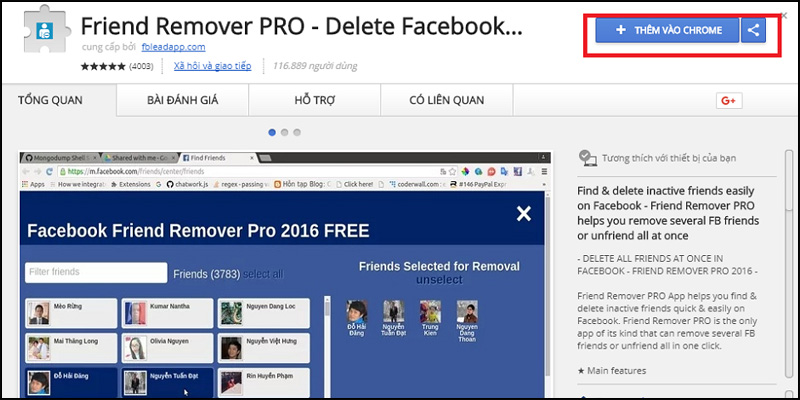Open the Click here! bookmark
Screen dimensions: 800x400
tap(354, 184)
